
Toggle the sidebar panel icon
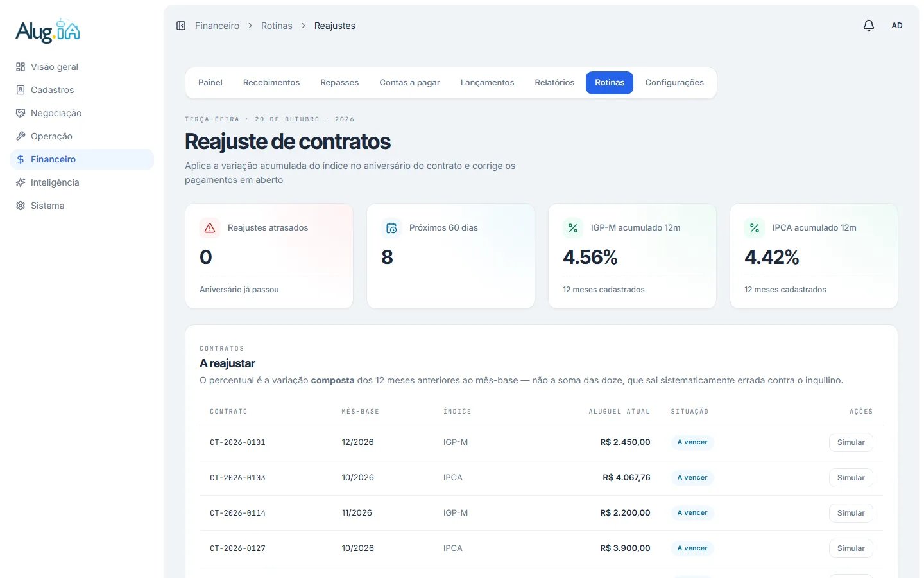pos(181,26)
